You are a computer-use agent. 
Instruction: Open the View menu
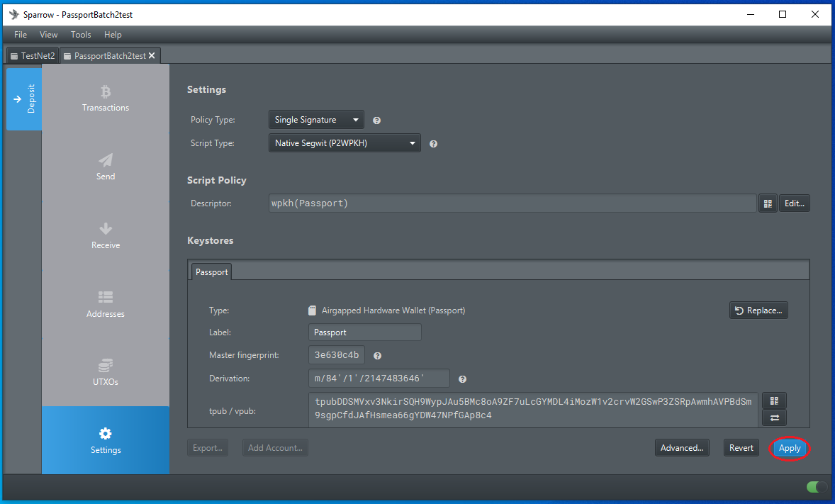point(48,35)
